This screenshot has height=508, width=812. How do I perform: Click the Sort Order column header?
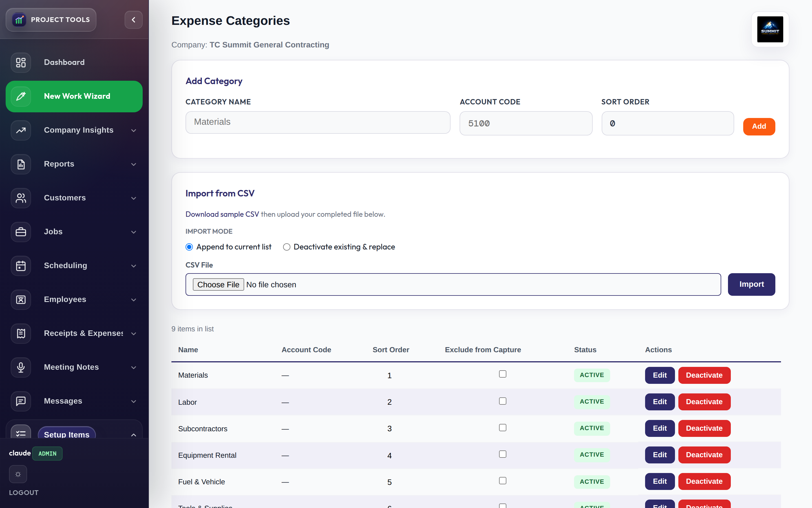390,350
